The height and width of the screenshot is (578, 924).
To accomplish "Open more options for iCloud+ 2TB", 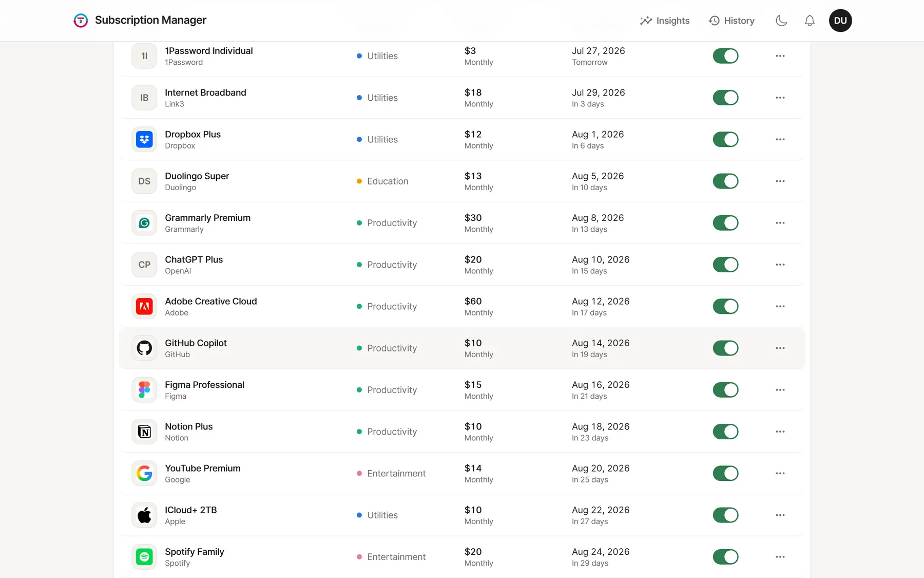I will [x=780, y=515].
